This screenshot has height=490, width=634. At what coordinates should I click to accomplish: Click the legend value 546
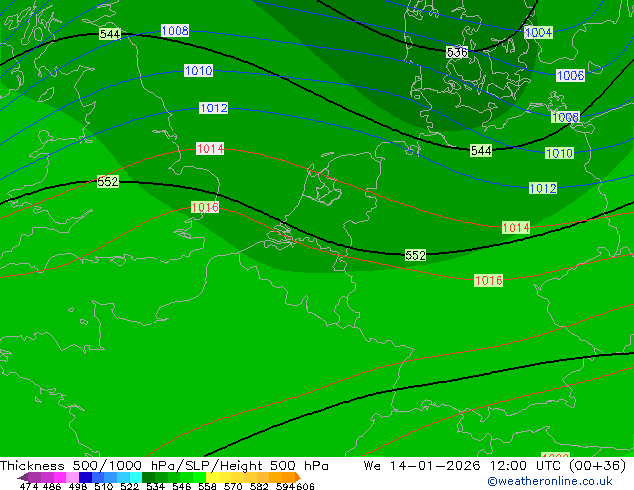click(182, 486)
